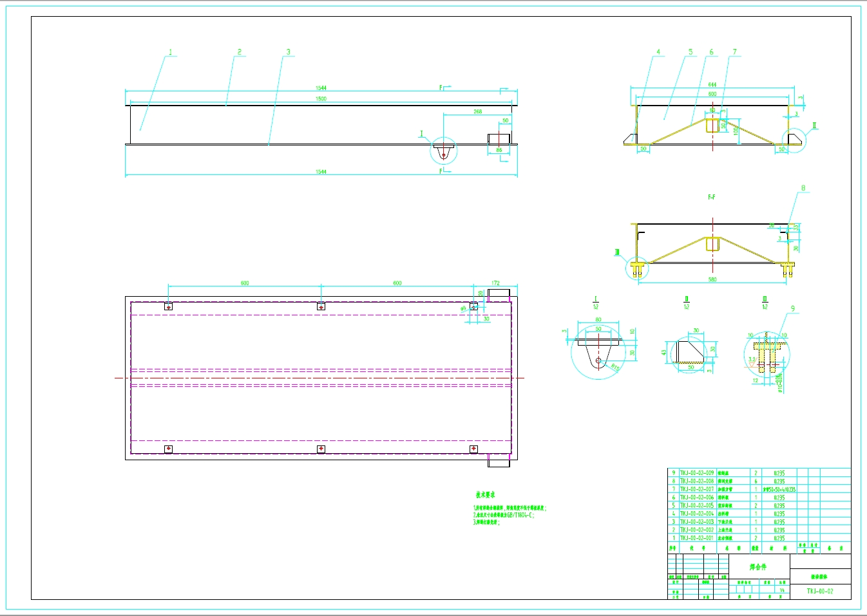Click balloon number 9 beside detail III
The height and width of the screenshot is (616, 867).
(793, 308)
